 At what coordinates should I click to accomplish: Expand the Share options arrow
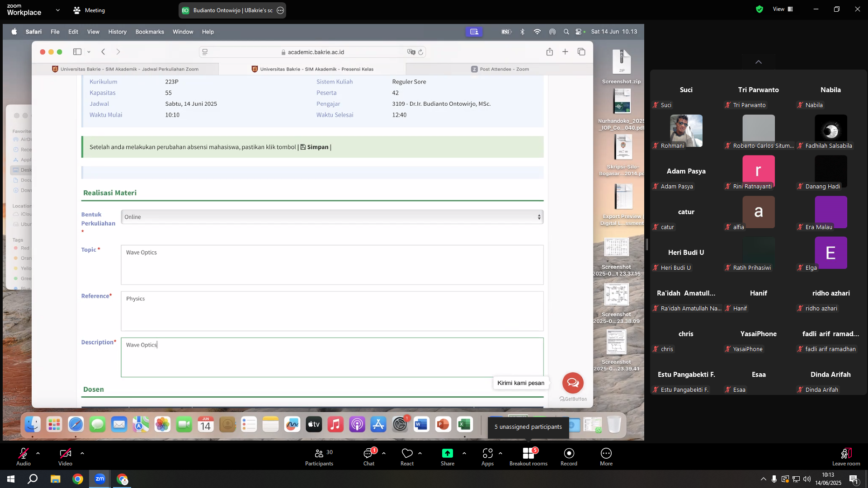pyautogui.click(x=464, y=453)
